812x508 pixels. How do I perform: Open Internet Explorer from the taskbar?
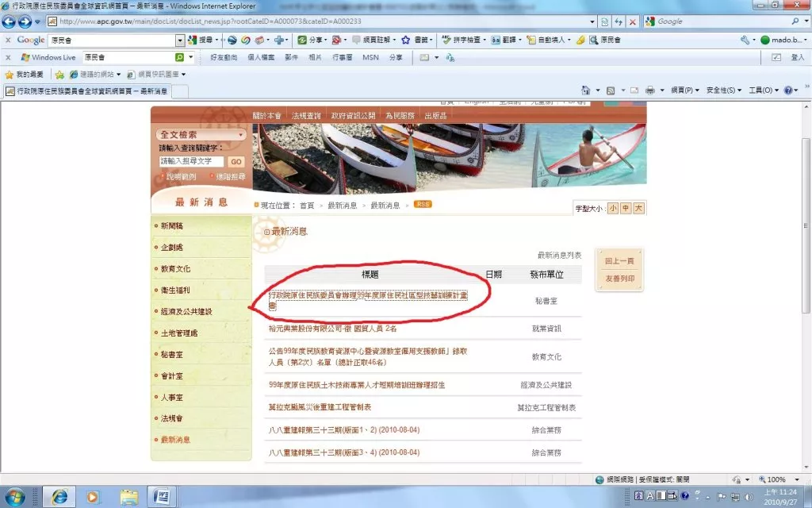click(59, 497)
